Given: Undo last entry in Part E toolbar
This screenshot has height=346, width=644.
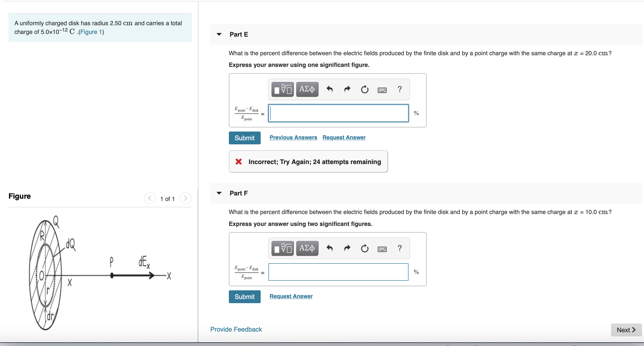Looking at the screenshot, I should click(330, 89).
